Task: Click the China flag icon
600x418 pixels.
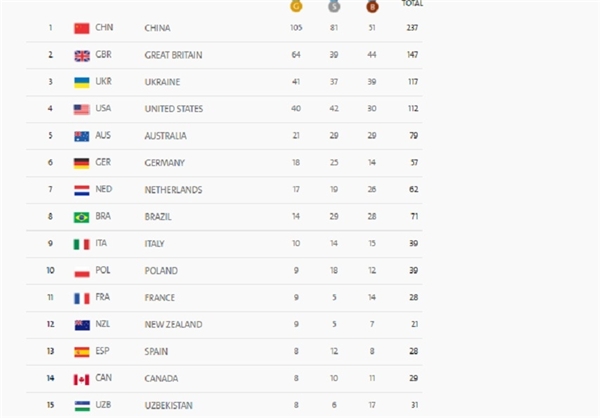Action: (x=82, y=28)
